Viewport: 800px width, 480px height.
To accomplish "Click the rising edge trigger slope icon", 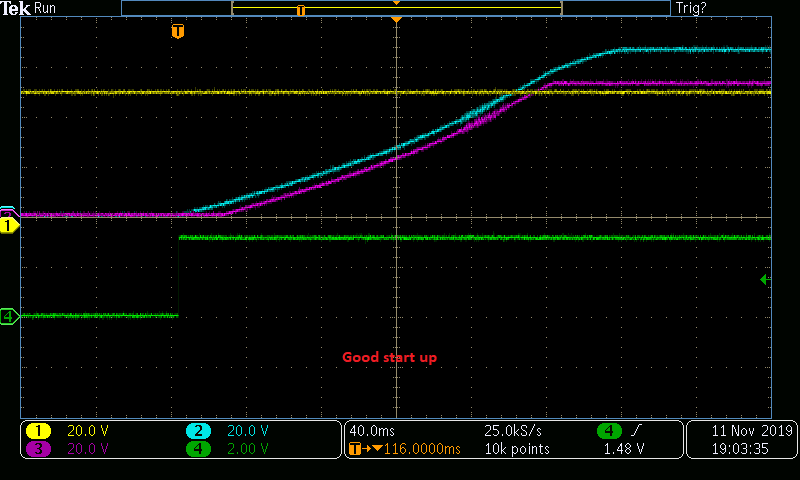I will tap(635, 431).
